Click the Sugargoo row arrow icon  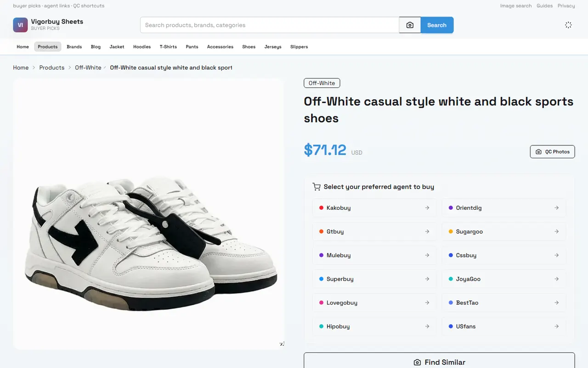557,232
